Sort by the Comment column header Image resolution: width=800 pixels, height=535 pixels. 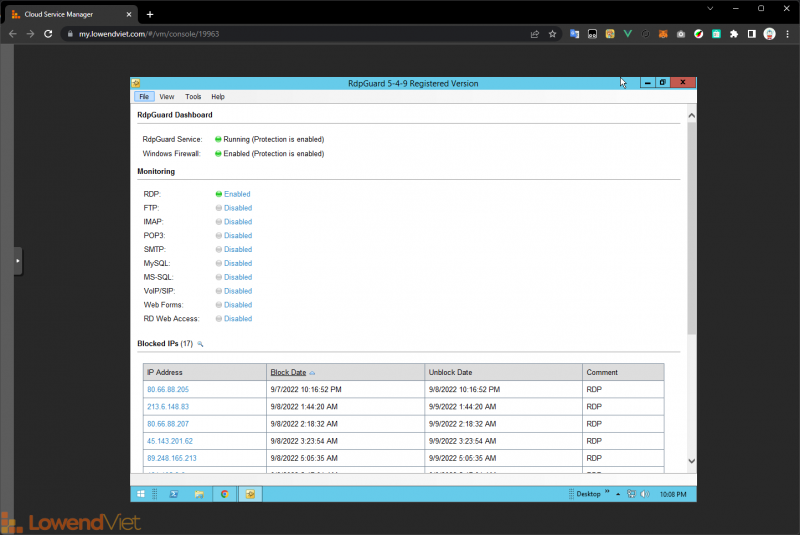pos(623,372)
